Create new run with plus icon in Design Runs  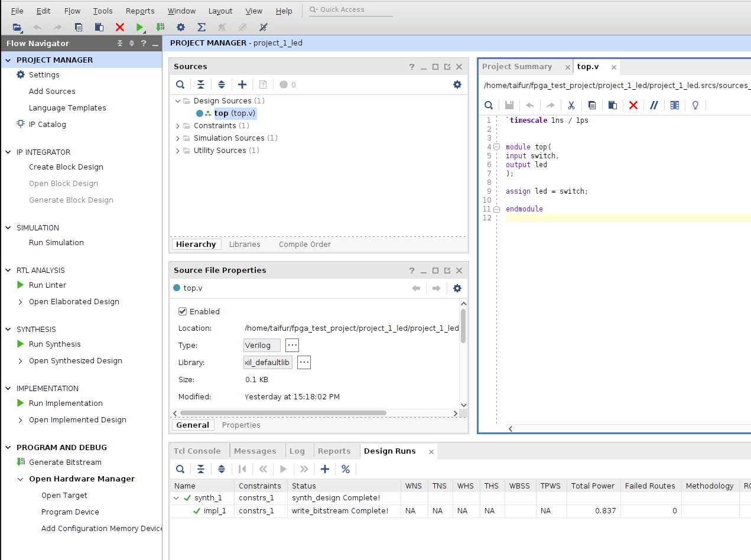(x=325, y=469)
